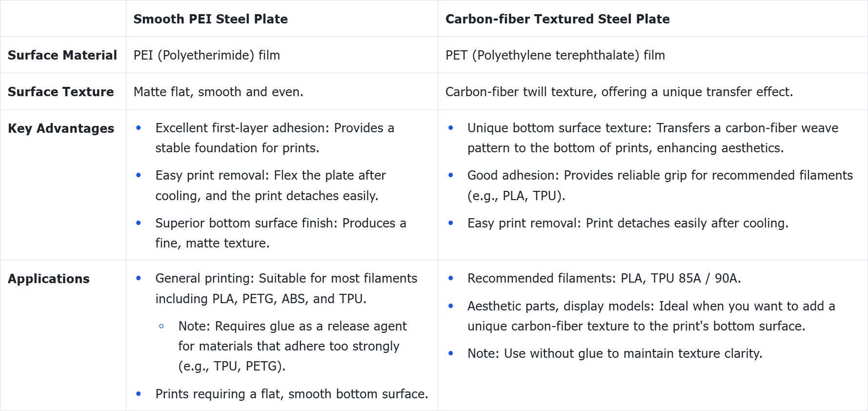
Task: Click 'Prints requiring a flat, smooth bottom surface'
Action: click(x=292, y=394)
